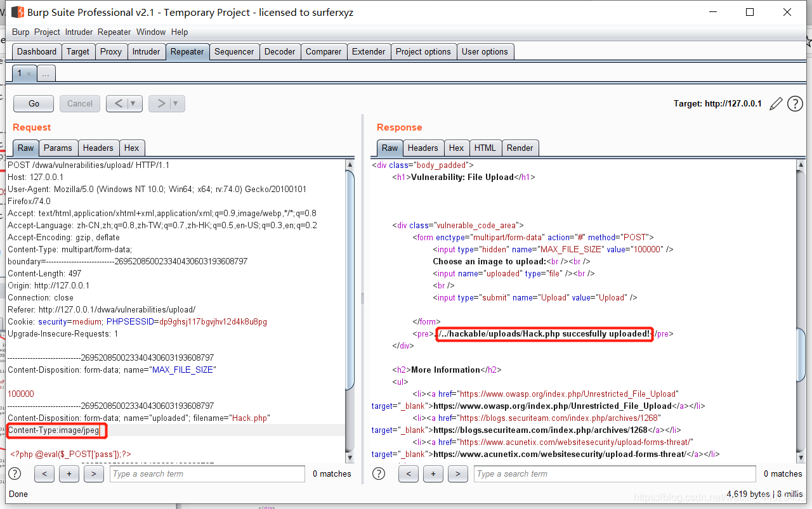Viewport: 812px width, 509px height.
Task: Select request Params view tab
Action: point(58,148)
